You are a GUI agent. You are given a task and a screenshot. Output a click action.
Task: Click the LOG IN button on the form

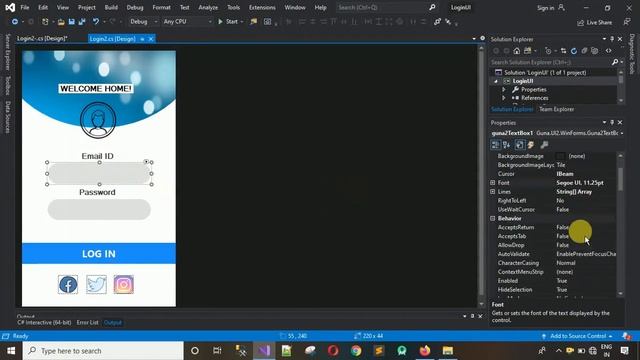(x=99, y=253)
